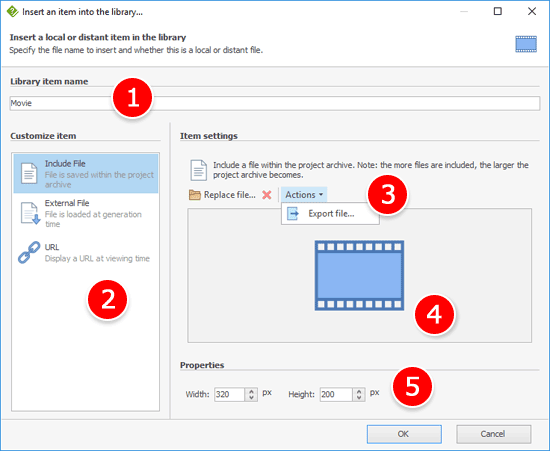Click the Library item name text field
This screenshot has height=451, width=550.
275,103
